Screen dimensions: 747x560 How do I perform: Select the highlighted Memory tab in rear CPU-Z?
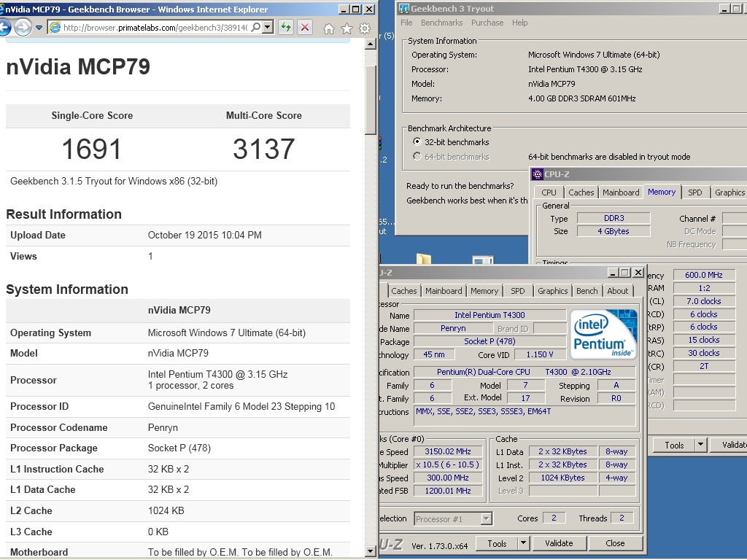(662, 192)
